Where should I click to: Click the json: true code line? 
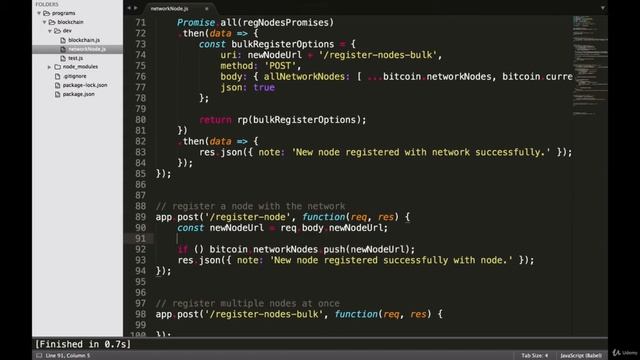tap(248, 87)
